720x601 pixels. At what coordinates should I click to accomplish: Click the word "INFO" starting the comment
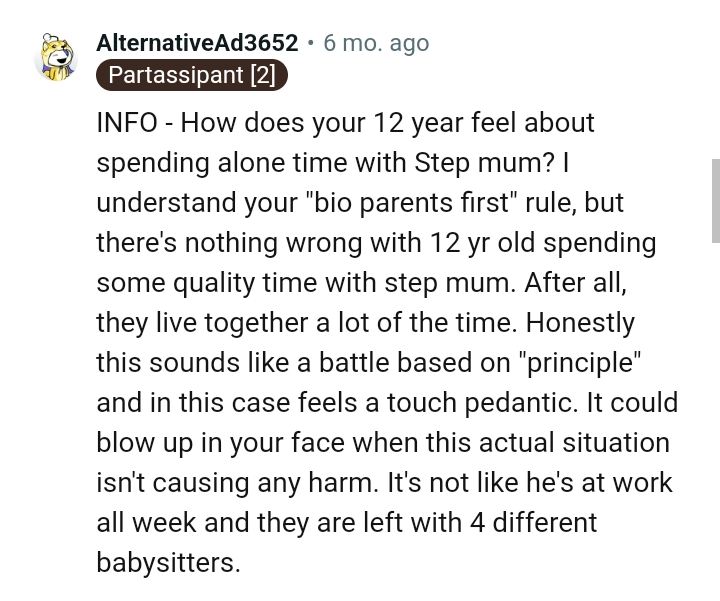[x=127, y=123]
